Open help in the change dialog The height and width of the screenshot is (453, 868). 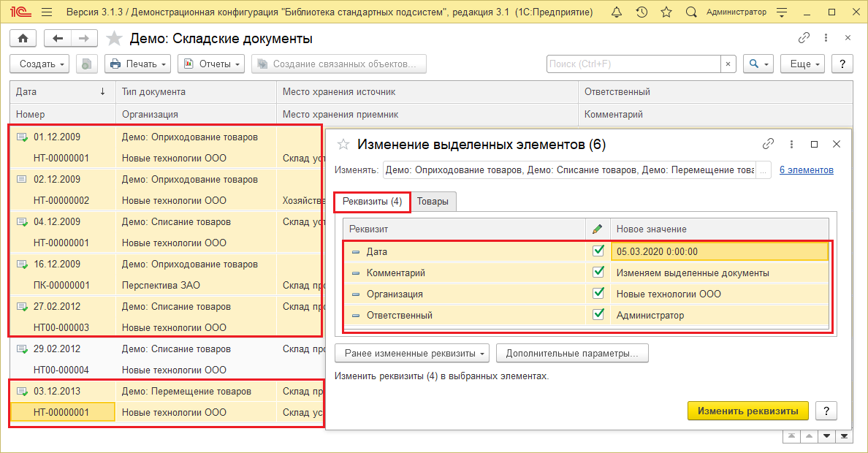(826, 411)
